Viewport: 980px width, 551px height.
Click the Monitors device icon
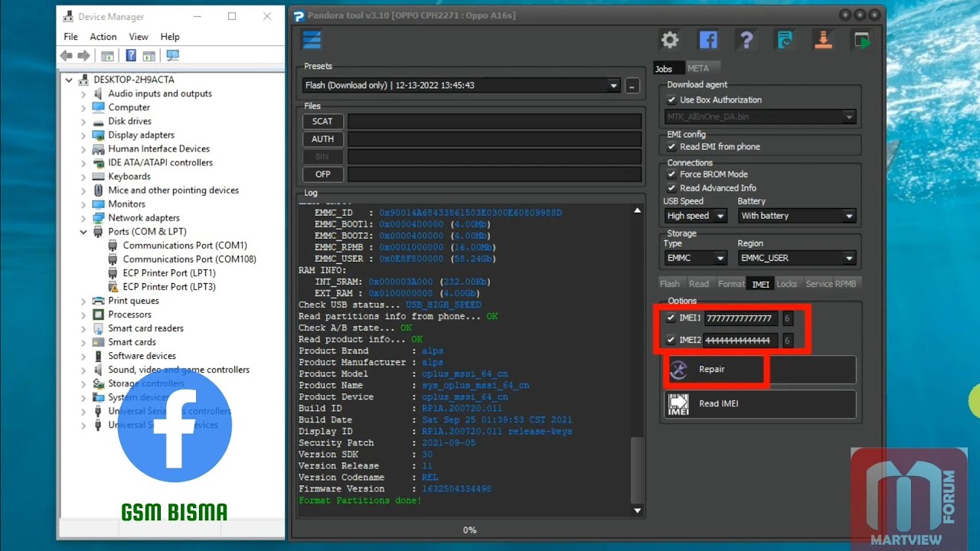tap(98, 204)
